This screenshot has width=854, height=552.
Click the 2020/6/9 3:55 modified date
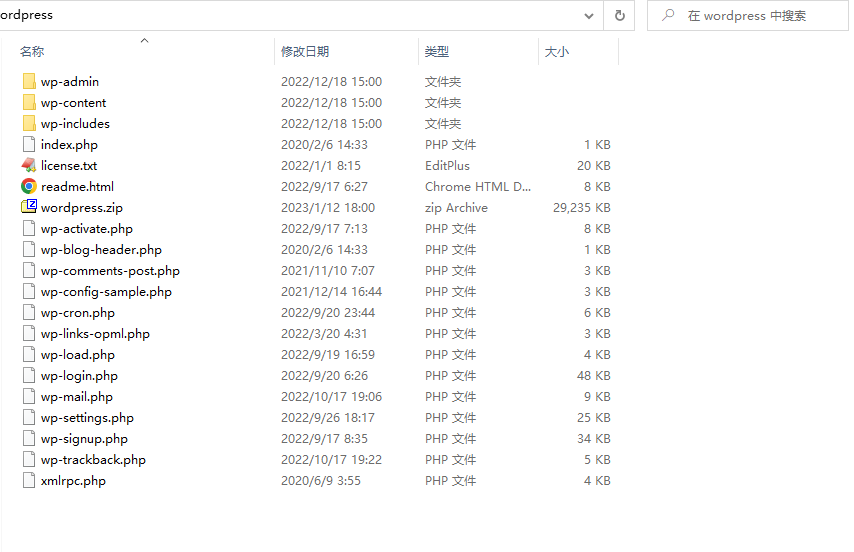(321, 481)
